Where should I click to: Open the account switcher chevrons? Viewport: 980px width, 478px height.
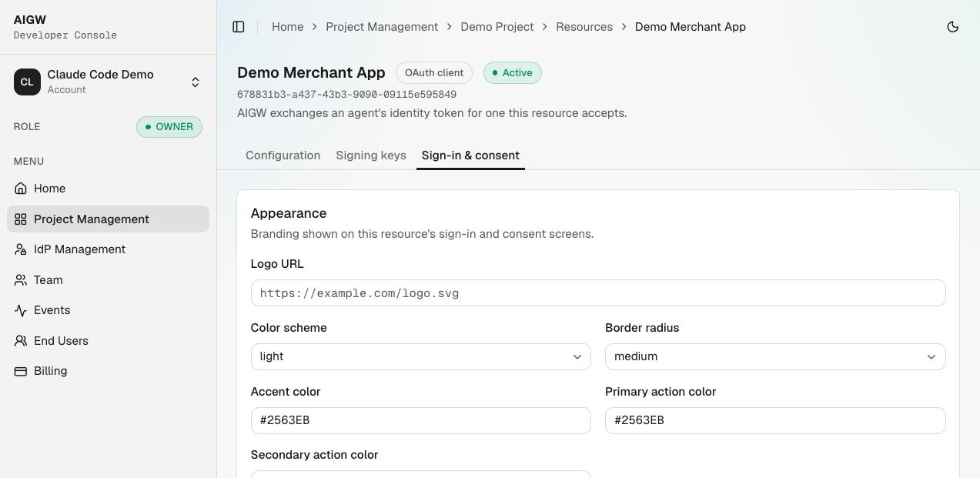click(196, 82)
